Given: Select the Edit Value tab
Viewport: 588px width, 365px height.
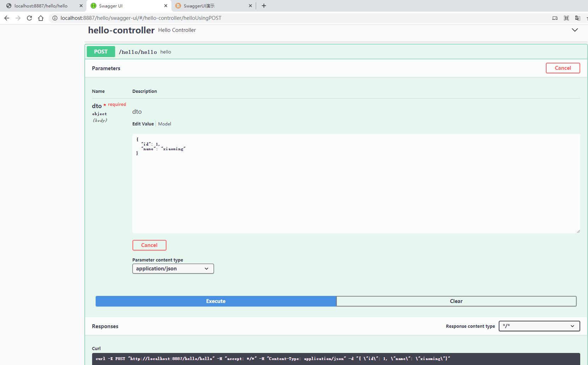Looking at the screenshot, I should pos(143,124).
